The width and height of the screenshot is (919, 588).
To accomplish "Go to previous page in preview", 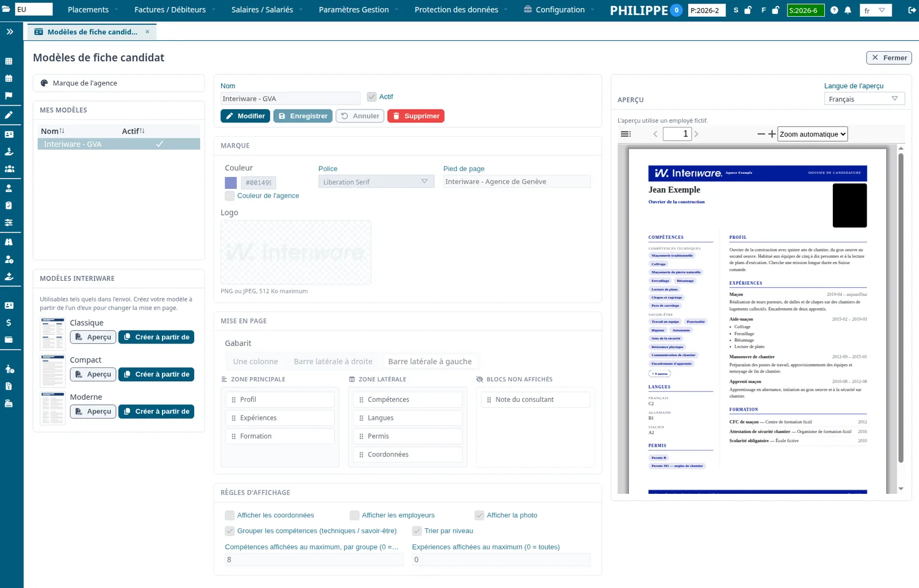I will (x=655, y=134).
